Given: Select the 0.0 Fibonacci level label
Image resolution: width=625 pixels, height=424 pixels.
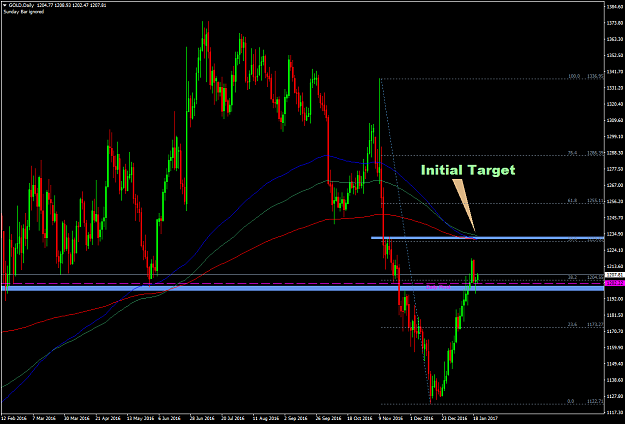Looking at the screenshot, I should [570, 401].
